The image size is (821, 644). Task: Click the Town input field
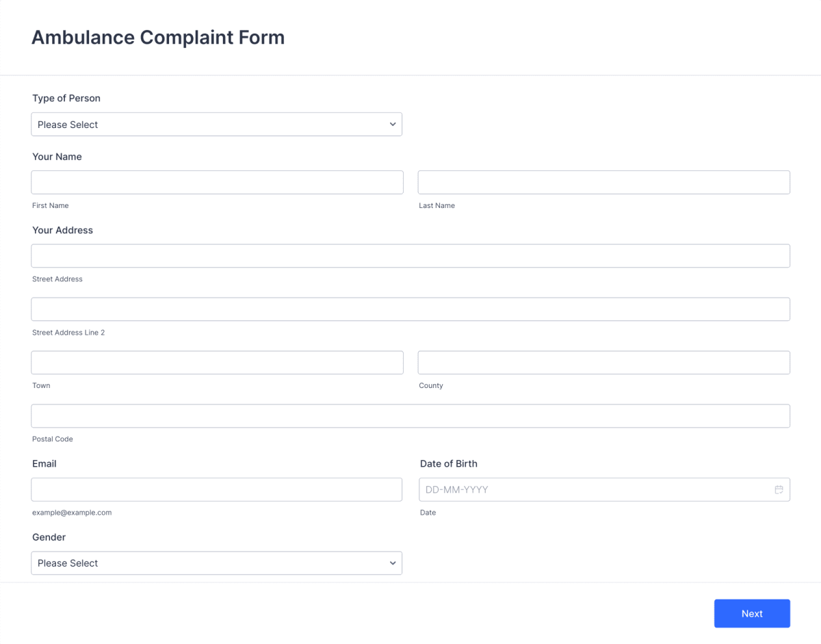[217, 362]
